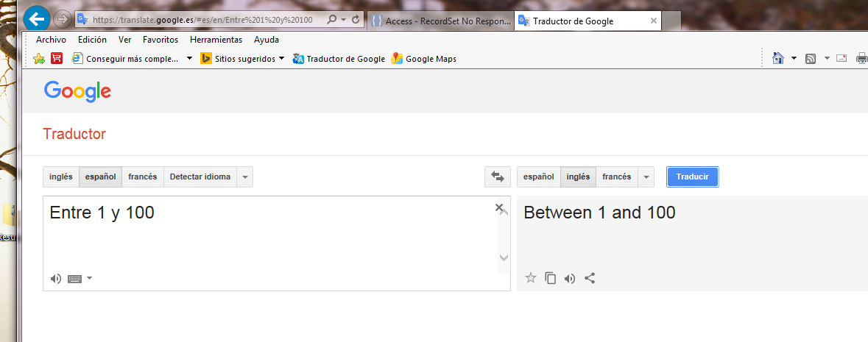Click source box scrollbar down arrow
The height and width of the screenshot is (342, 868).
(x=504, y=257)
